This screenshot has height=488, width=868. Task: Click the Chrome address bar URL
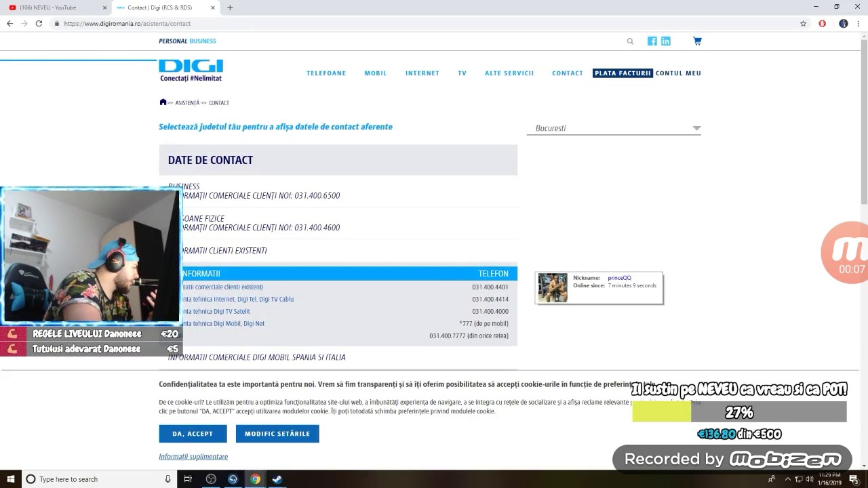(x=127, y=24)
